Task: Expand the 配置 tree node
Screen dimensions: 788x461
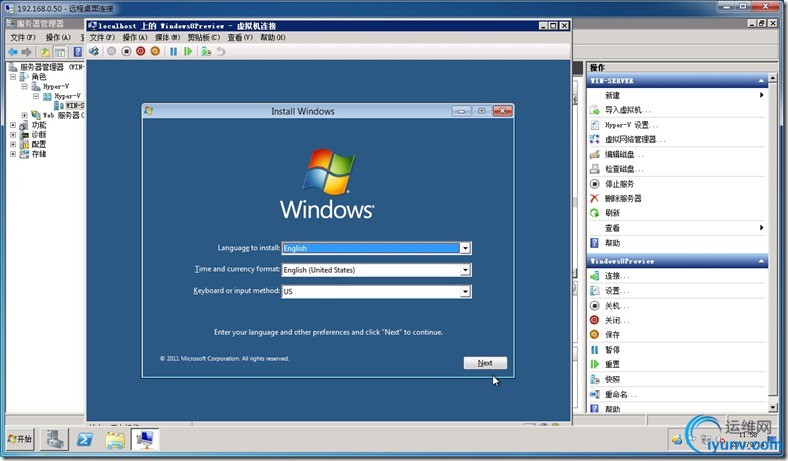Action: point(13,144)
